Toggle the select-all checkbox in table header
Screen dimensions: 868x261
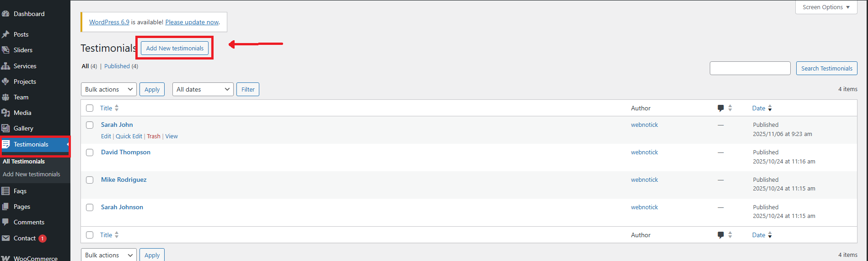[x=90, y=108]
